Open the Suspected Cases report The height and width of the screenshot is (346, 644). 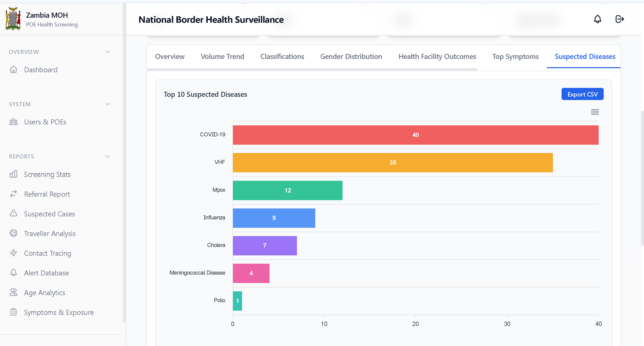(49, 214)
